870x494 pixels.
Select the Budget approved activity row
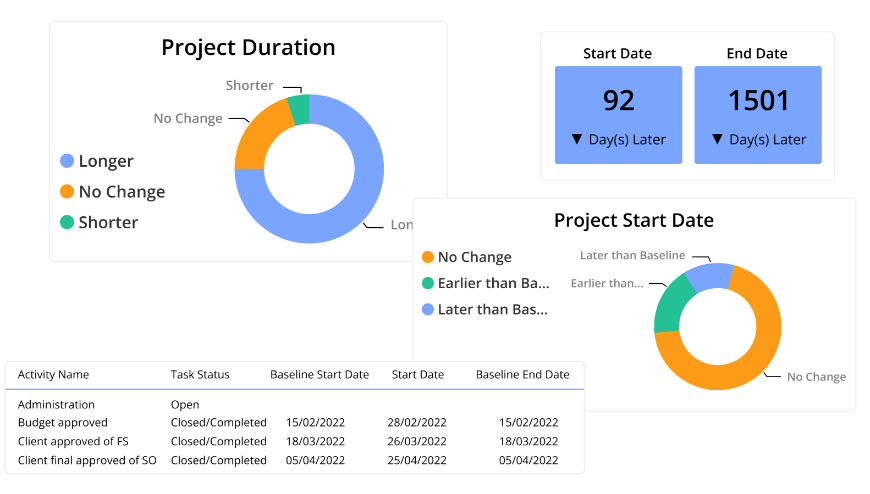63,423
